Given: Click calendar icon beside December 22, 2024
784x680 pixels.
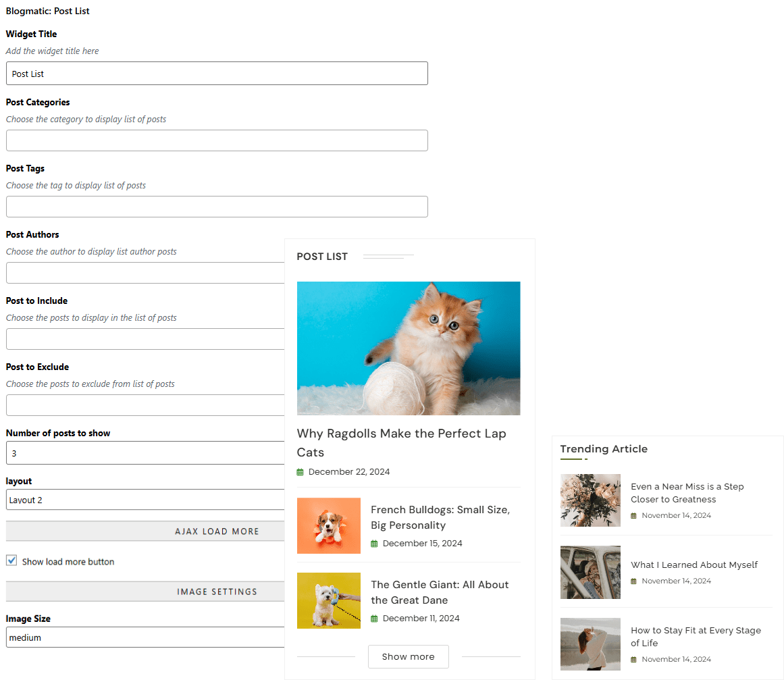Looking at the screenshot, I should pyautogui.click(x=300, y=472).
